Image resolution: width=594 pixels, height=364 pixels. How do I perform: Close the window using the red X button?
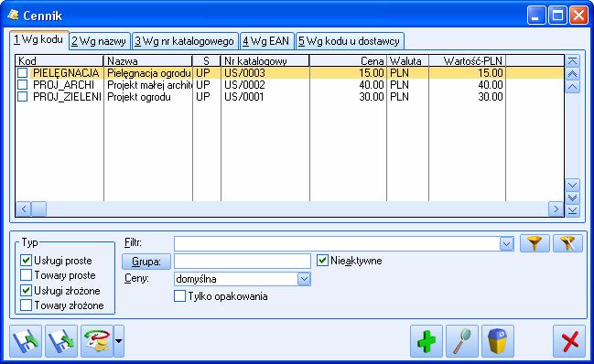coord(569,341)
